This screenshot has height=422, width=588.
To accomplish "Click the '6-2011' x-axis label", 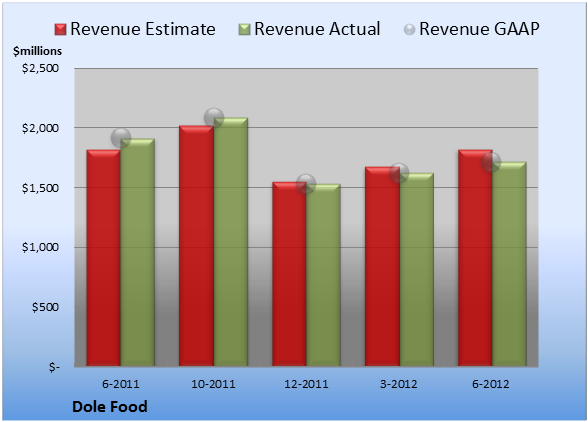I will (121, 384).
